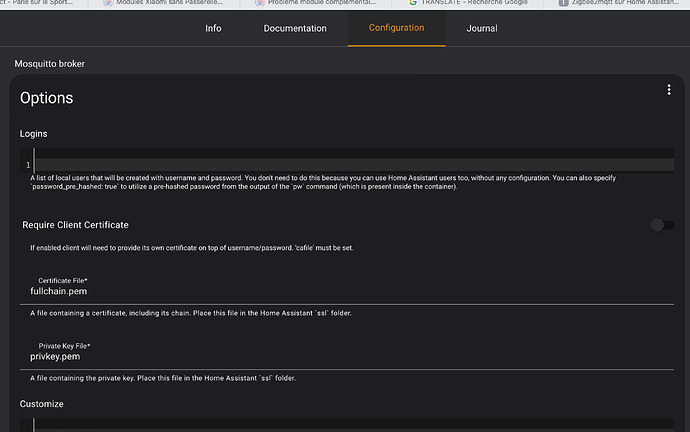This screenshot has width=690, height=432.
Task: Click the Certificate File field with fullchain.pem
Action: [x=350, y=292]
